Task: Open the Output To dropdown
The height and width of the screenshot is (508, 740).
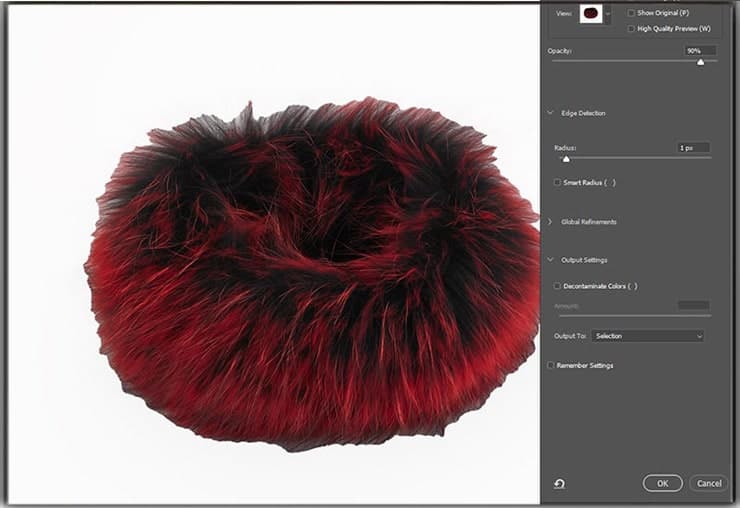Action: [x=648, y=336]
